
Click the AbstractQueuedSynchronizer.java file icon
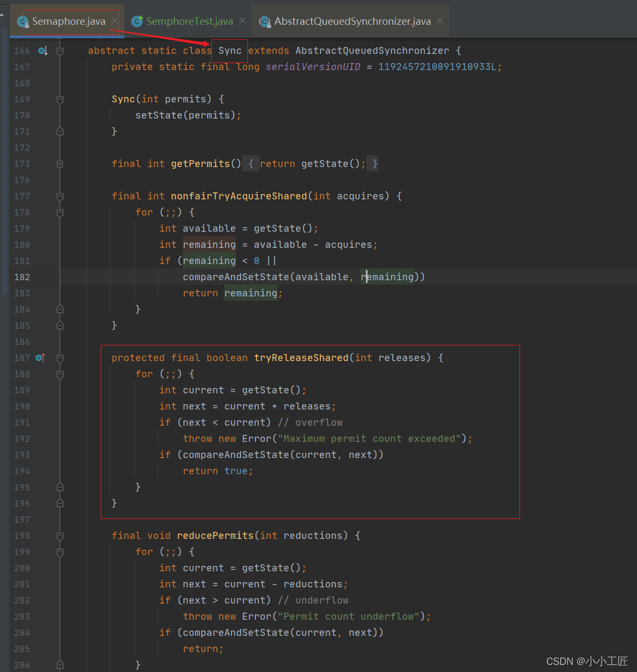[265, 22]
